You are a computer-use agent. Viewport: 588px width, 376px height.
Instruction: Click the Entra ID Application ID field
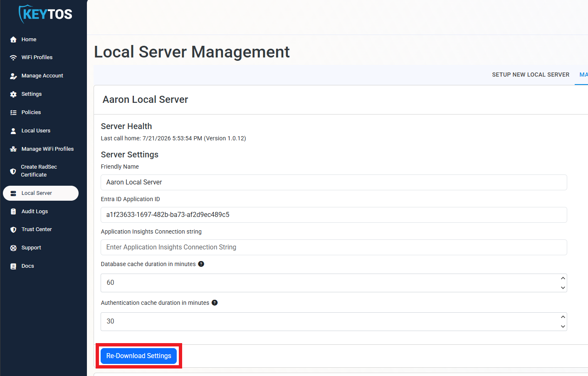tap(334, 215)
